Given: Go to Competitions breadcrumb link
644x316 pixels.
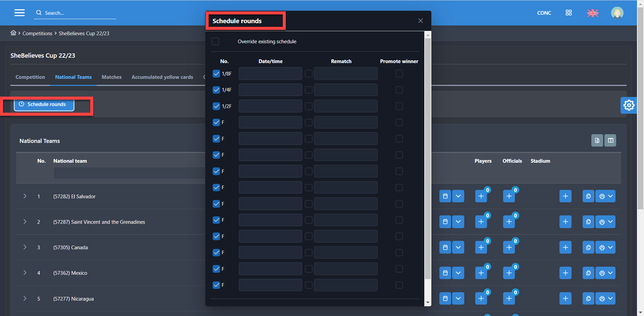Looking at the screenshot, I should pos(37,34).
